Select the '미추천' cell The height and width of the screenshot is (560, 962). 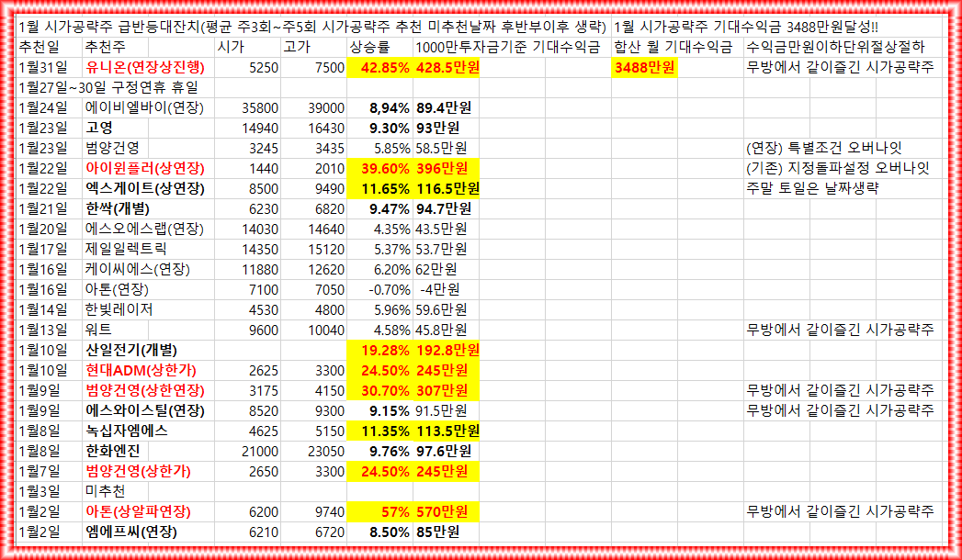point(106,492)
